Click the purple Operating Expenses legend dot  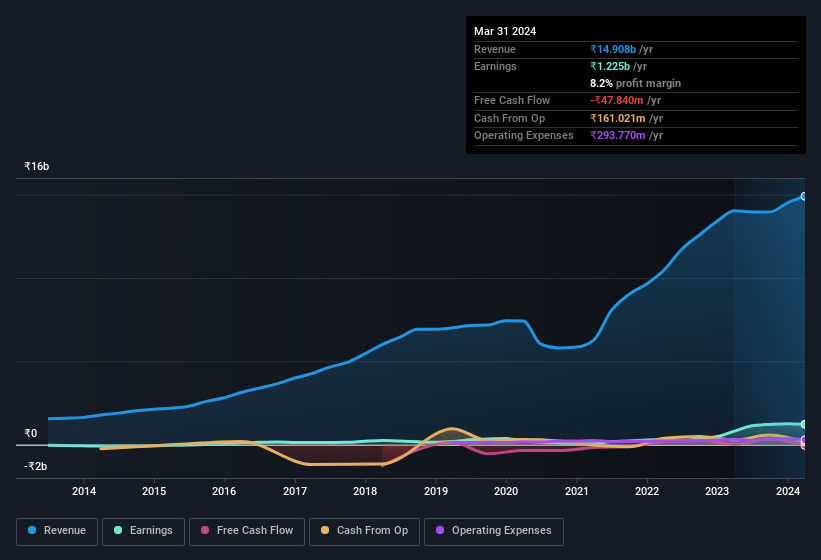click(440, 530)
